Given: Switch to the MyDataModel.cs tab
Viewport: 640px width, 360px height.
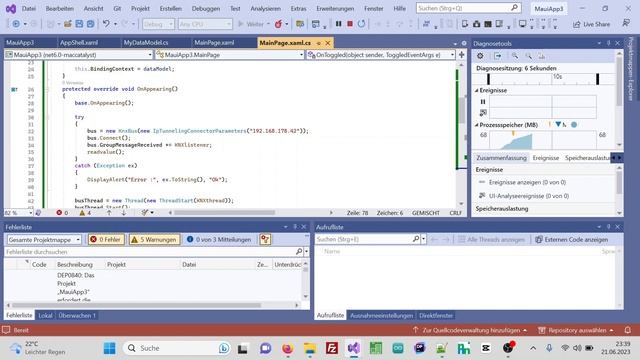Looking at the screenshot, I should (146, 43).
